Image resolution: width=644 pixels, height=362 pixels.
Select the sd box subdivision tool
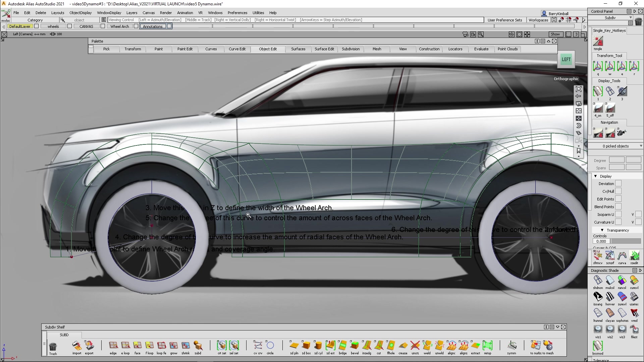point(306,346)
